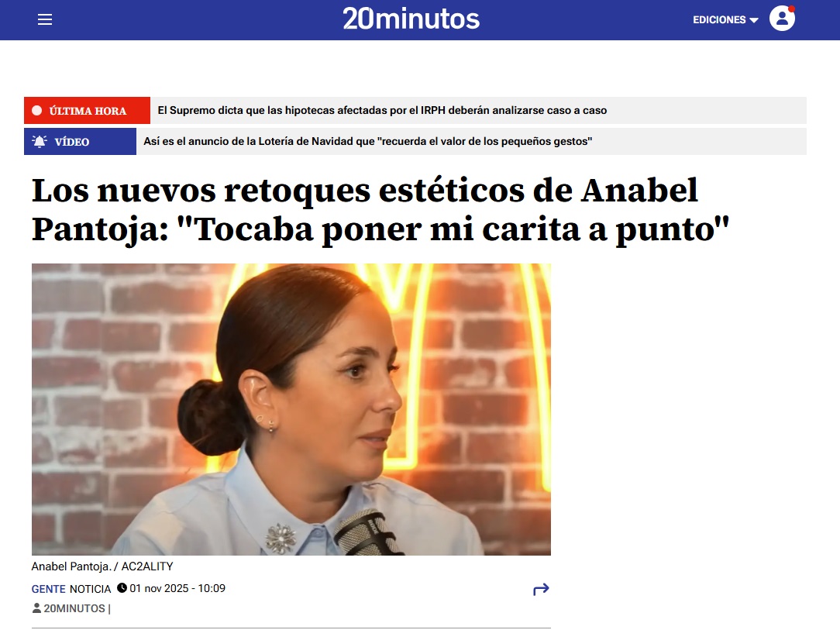
Task: Share the article using the arrow icon
Action: click(x=541, y=589)
